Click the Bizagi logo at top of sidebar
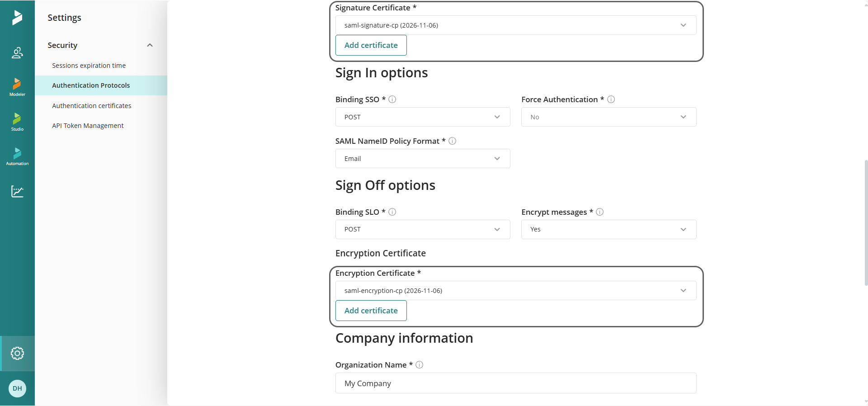 pos(17,18)
